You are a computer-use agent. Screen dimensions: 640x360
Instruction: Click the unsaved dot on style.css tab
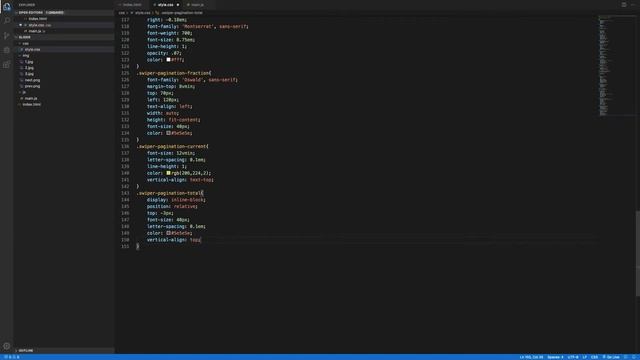(178, 5)
